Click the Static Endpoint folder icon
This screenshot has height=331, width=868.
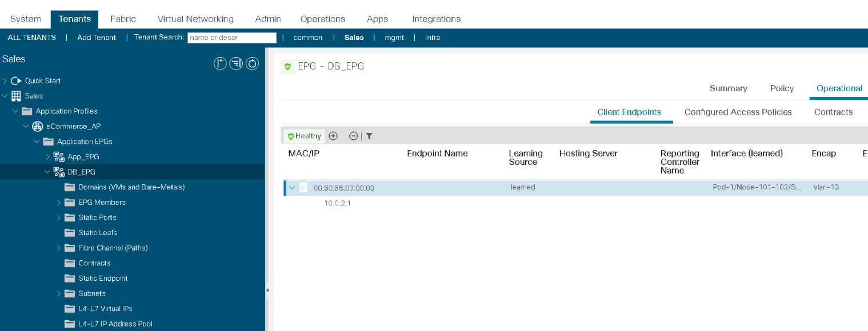tap(70, 278)
